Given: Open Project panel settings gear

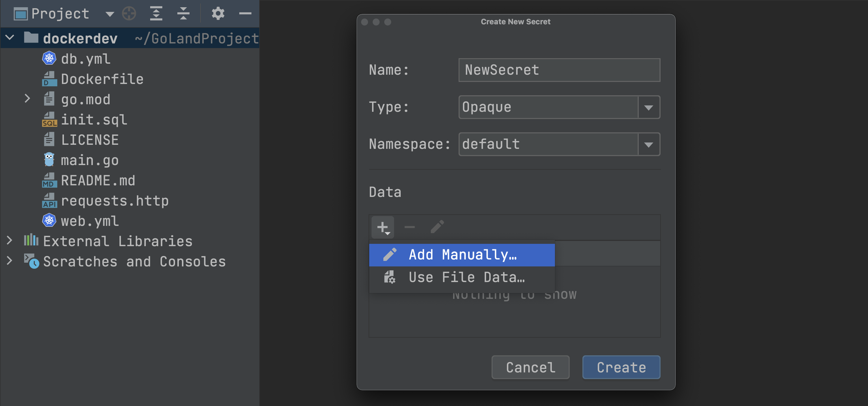Looking at the screenshot, I should tap(218, 14).
